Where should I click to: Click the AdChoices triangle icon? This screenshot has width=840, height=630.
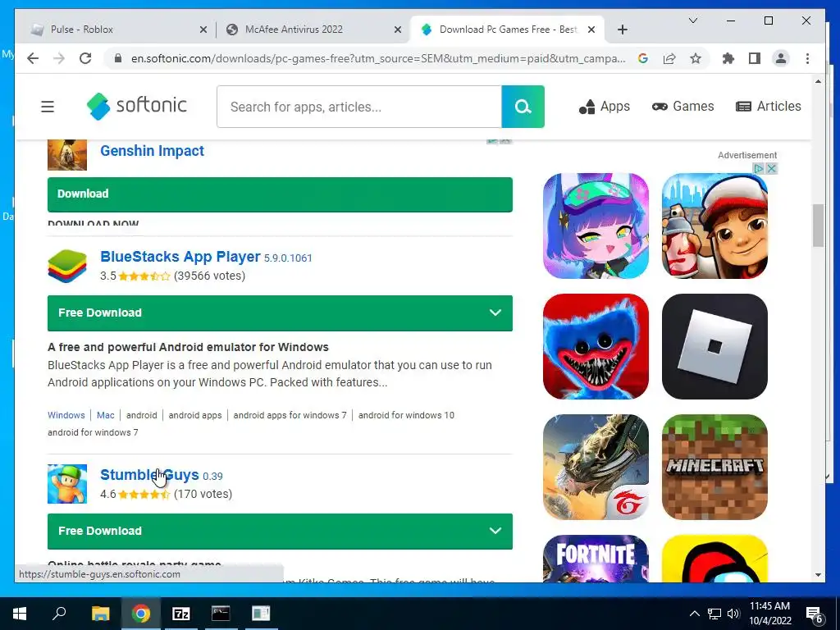(759, 169)
